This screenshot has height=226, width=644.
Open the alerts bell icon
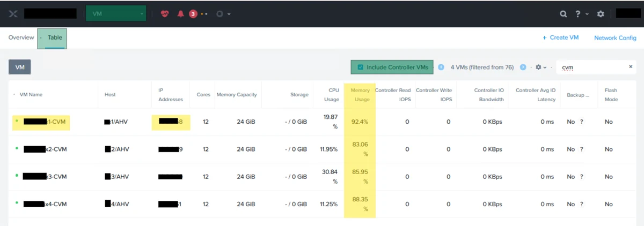(180, 14)
